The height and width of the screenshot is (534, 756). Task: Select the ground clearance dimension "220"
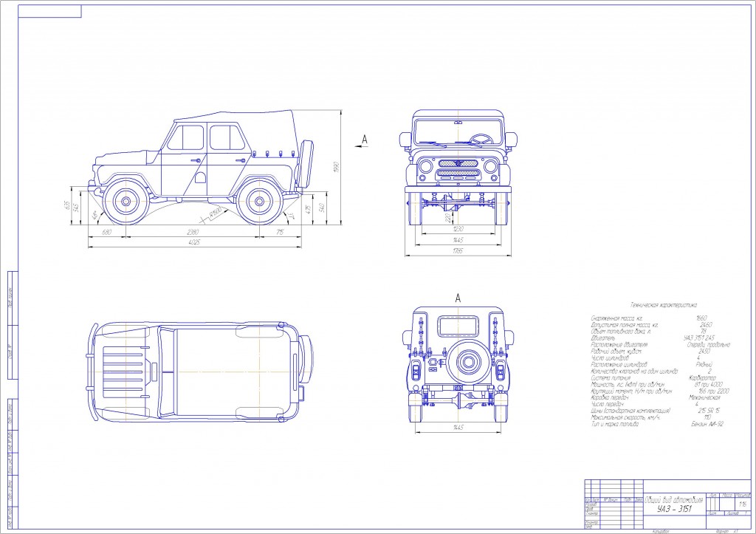447,218
